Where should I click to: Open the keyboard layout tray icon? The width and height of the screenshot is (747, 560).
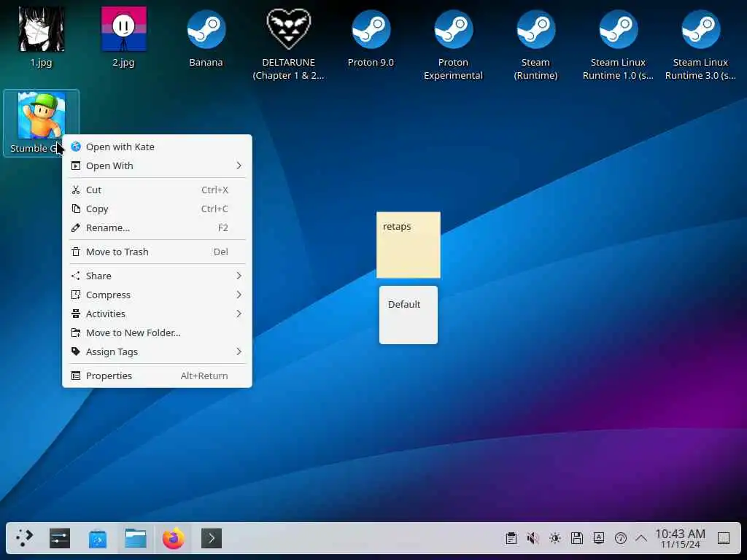(x=599, y=538)
